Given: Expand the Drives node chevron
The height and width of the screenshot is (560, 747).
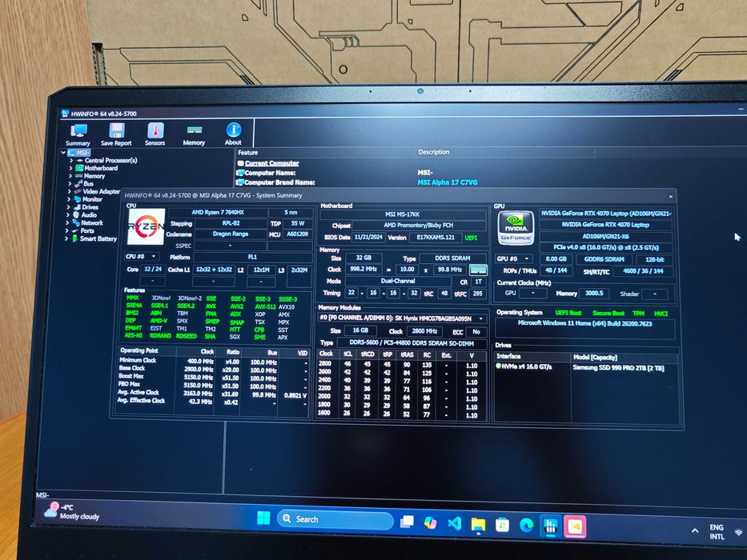Looking at the screenshot, I should click(x=68, y=207).
